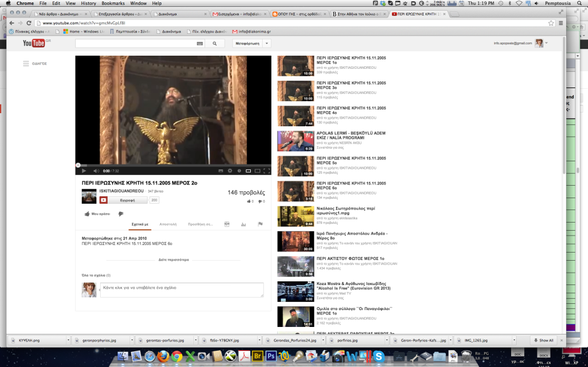
Task: Report video with flag icon
Action: click(x=260, y=224)
